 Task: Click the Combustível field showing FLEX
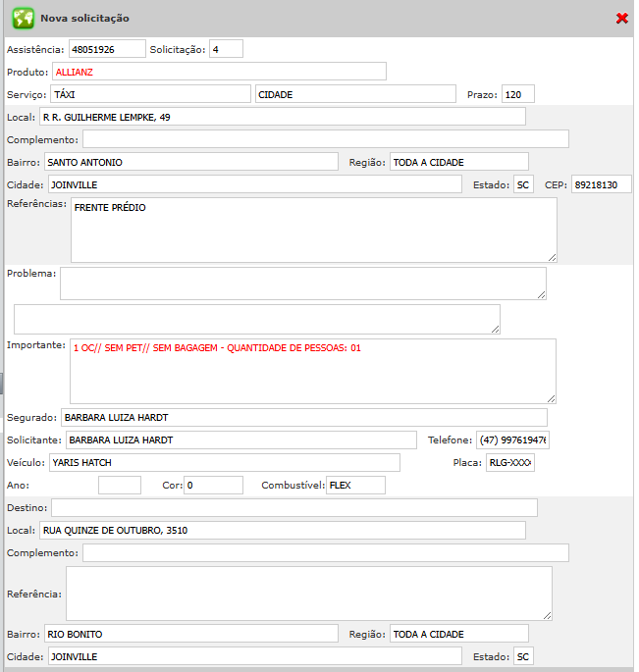(x=355, y=486)
